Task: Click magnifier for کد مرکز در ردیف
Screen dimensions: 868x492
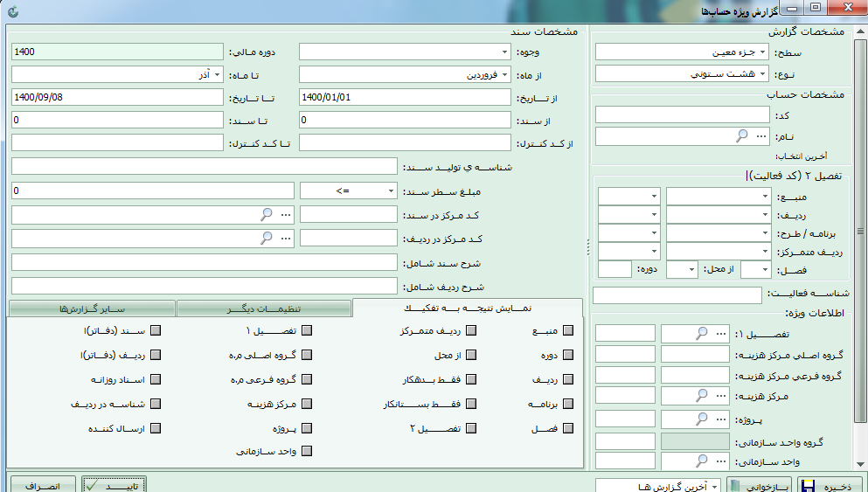Action: coord(267,239)
